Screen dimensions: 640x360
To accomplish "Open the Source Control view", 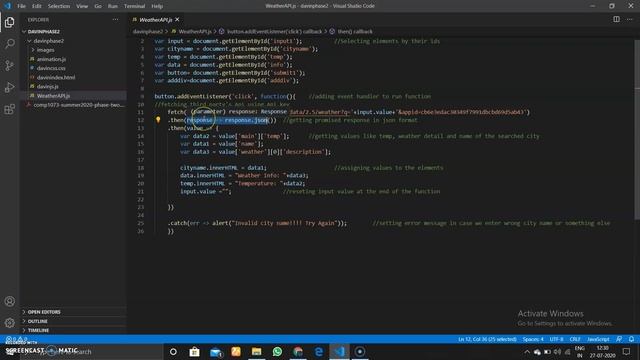I will tap(9, 65).
